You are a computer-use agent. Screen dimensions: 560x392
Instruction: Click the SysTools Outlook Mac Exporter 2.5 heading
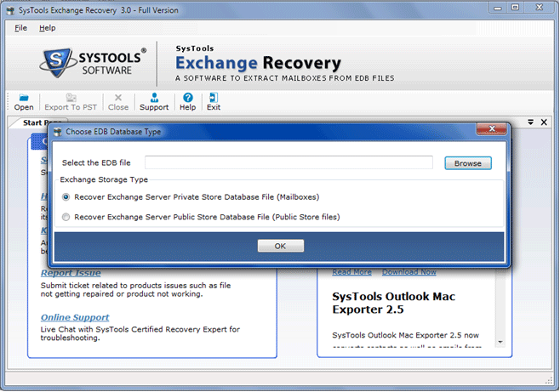coord(393,303)
